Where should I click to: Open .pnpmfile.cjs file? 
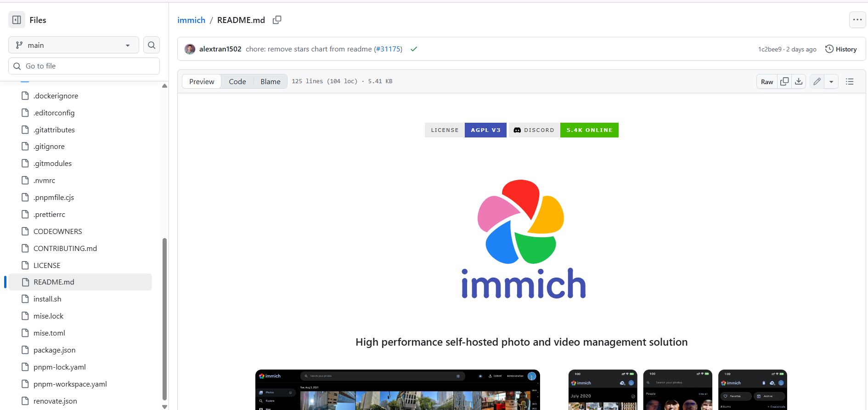[53, 197]
